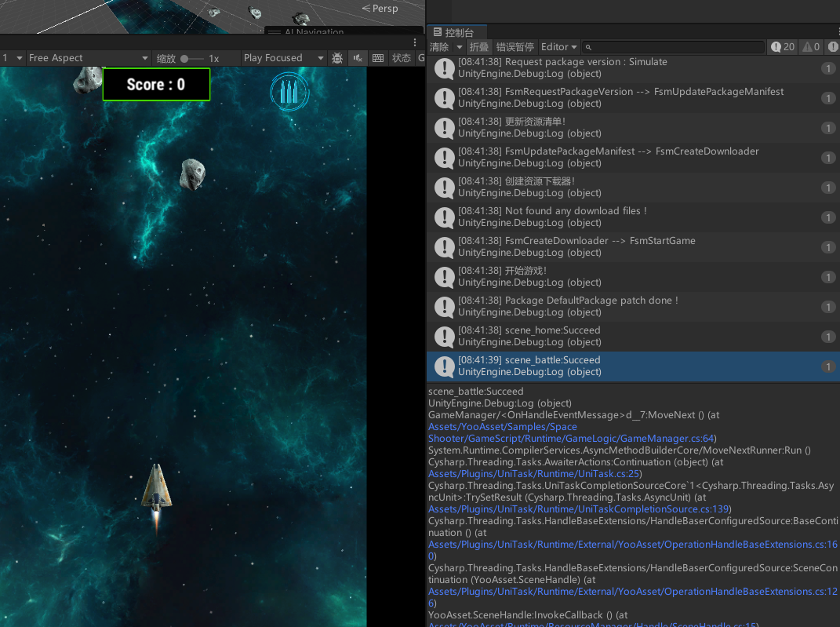
Task: Select the 'Not found any download files' log
Action: click(x=633, y=217)
